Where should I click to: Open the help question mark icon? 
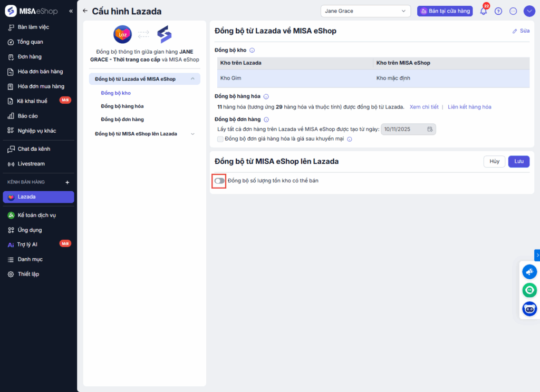[498, 11]
